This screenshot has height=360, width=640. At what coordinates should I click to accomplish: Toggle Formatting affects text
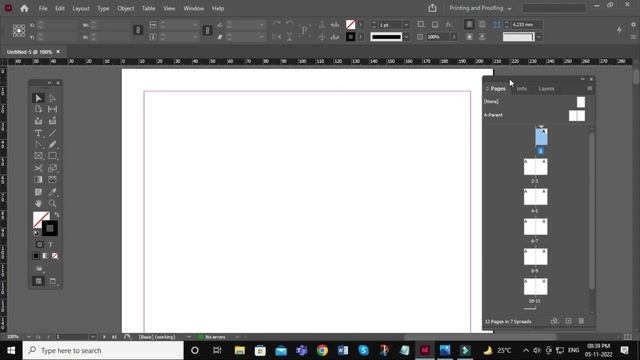click(x=51, y=244)
